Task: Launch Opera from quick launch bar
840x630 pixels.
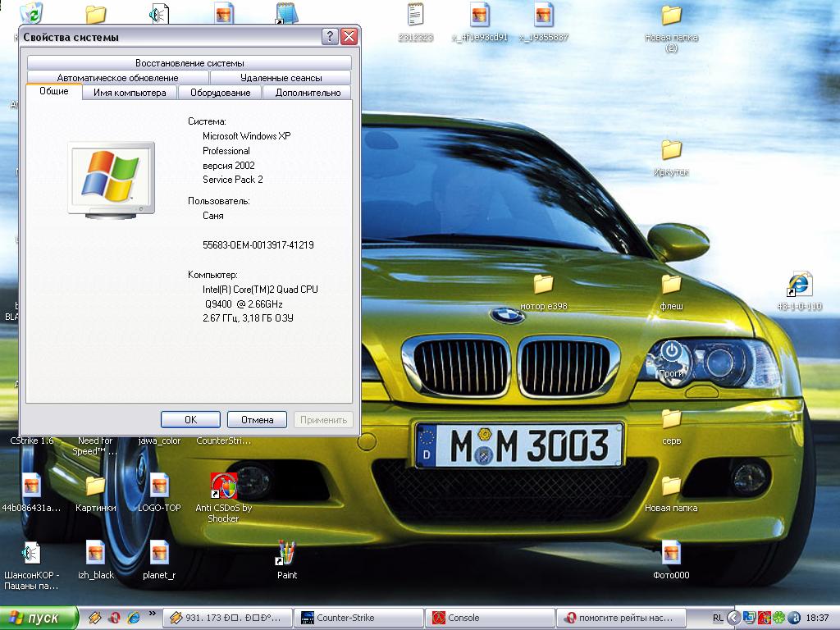Action: pyautogui.click(x=114, y=618)
